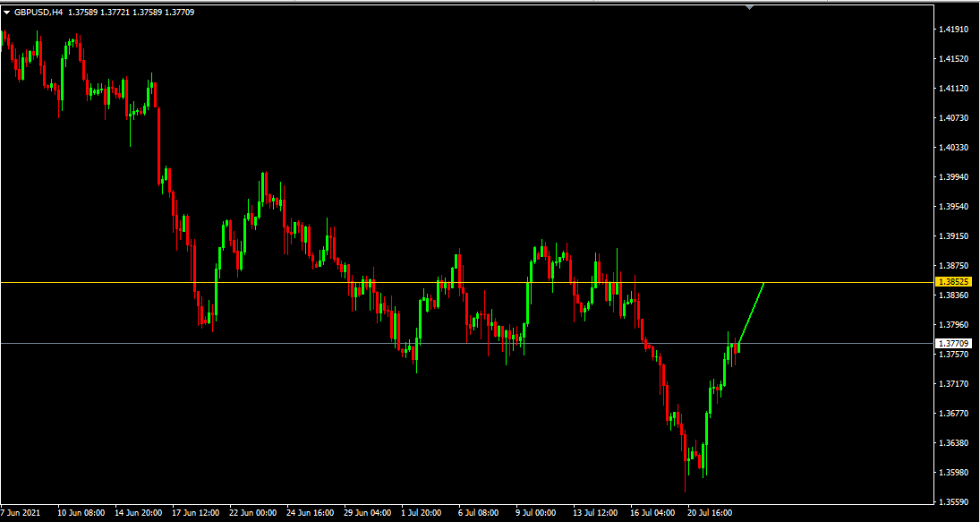Click the 1.37960 price scale label

(954, 324)
